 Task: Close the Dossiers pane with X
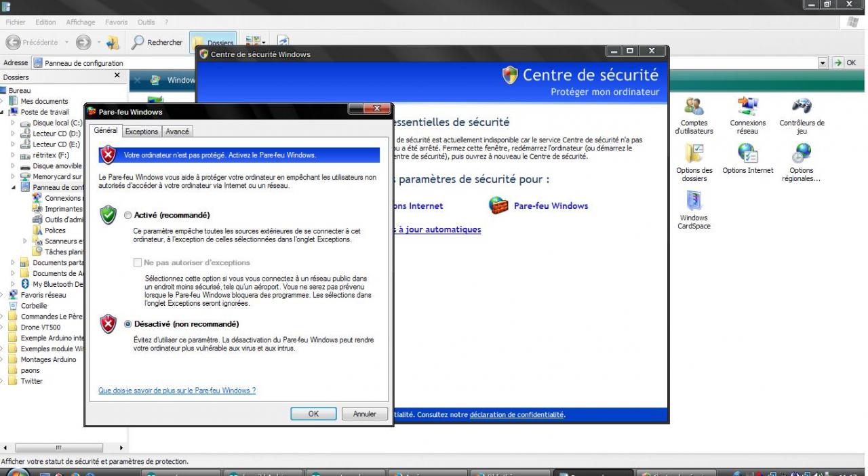click(117, 76)
